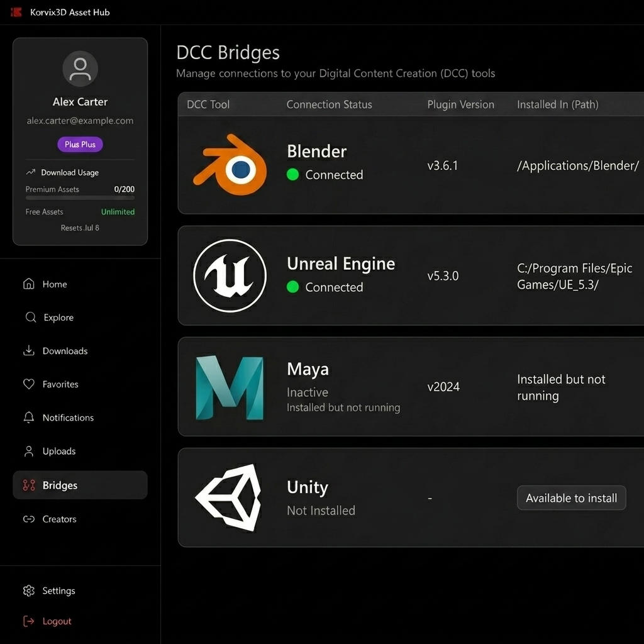Screen dimensions: 644x644
Task: Click the Logout exit icon
Action: click(x=29, y=621)
